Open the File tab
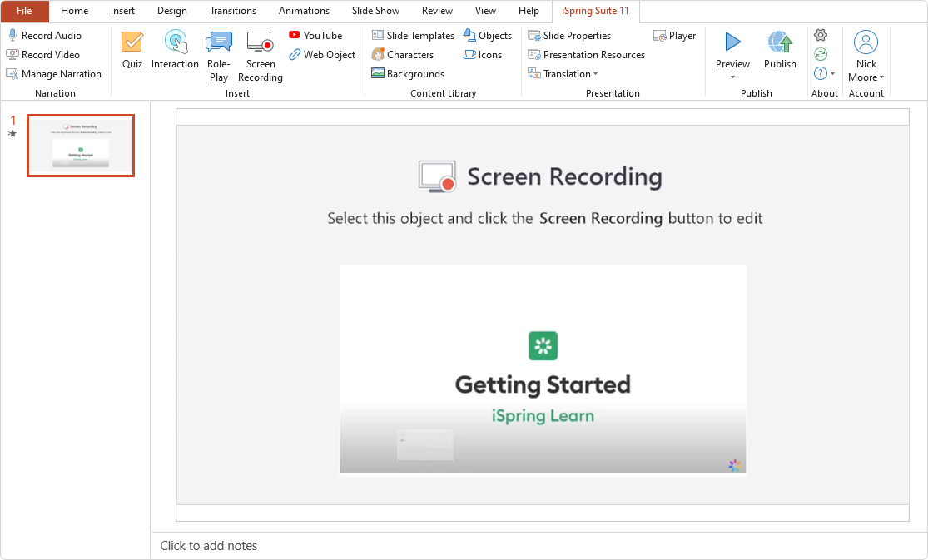 pos(24,11)
